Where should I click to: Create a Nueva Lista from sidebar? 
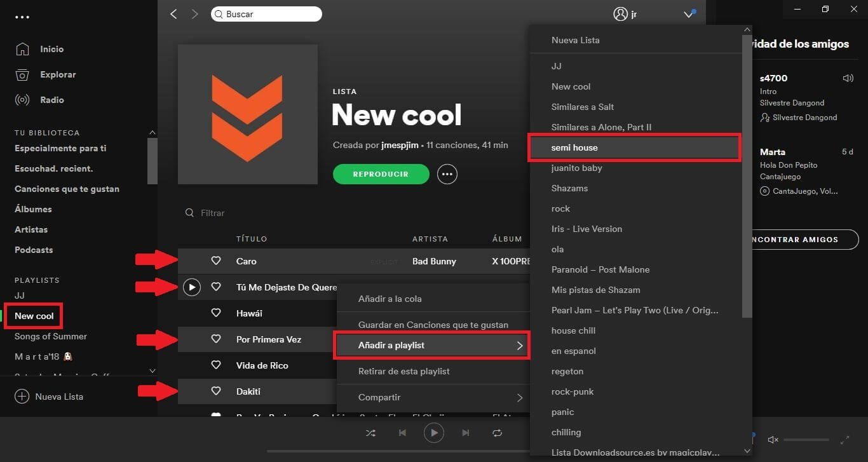coord(49,397)
